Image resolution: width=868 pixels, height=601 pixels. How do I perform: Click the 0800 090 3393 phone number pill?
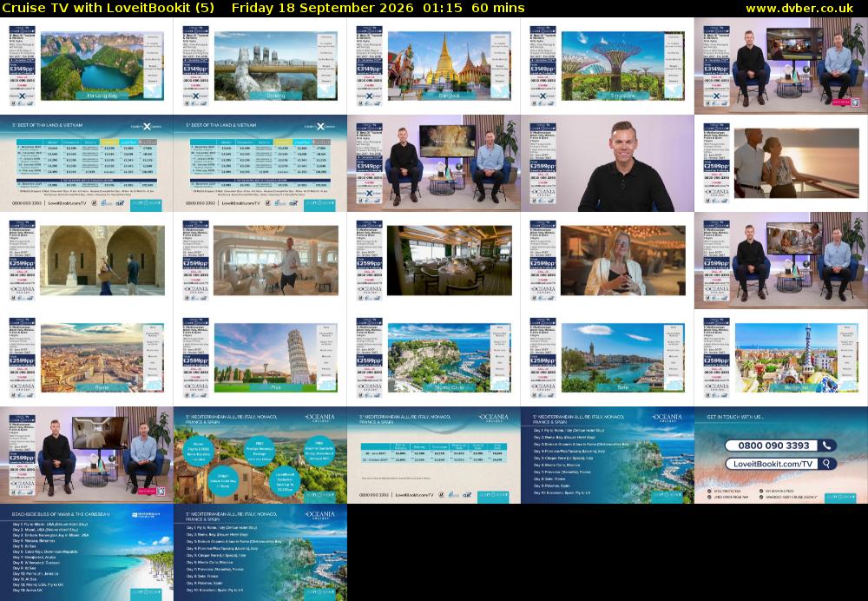(x=781, y=446)
